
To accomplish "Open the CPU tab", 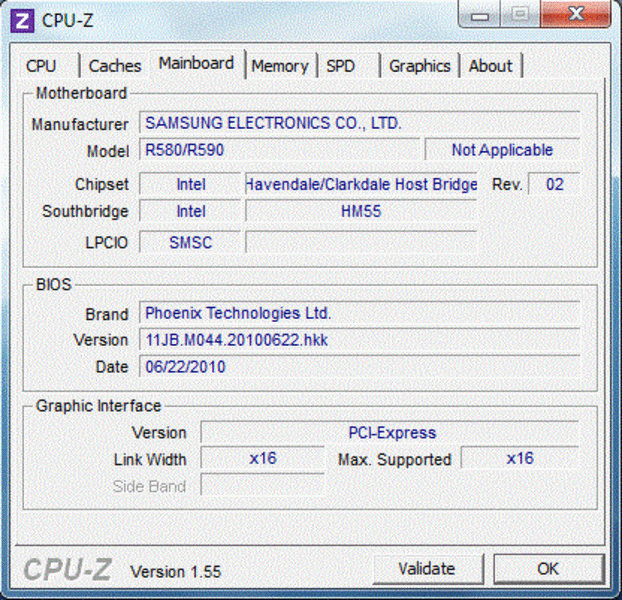I will pos(41,66).
